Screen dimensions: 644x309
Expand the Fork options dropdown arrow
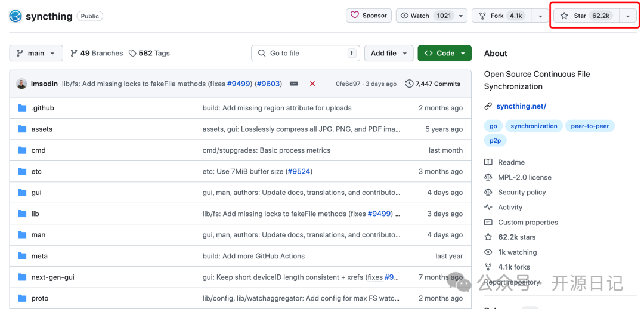[540, 16]
